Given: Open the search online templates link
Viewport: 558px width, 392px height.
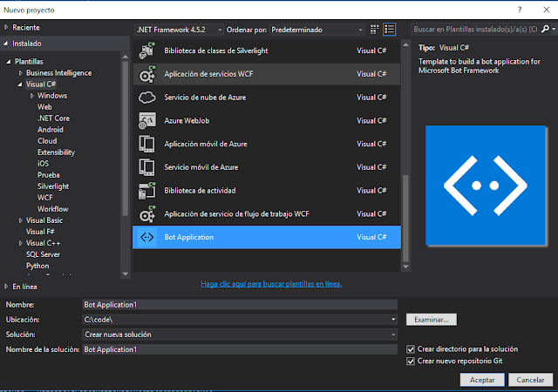Looking at the screenshot, I should pyautogui.click(x=271, y=284).
